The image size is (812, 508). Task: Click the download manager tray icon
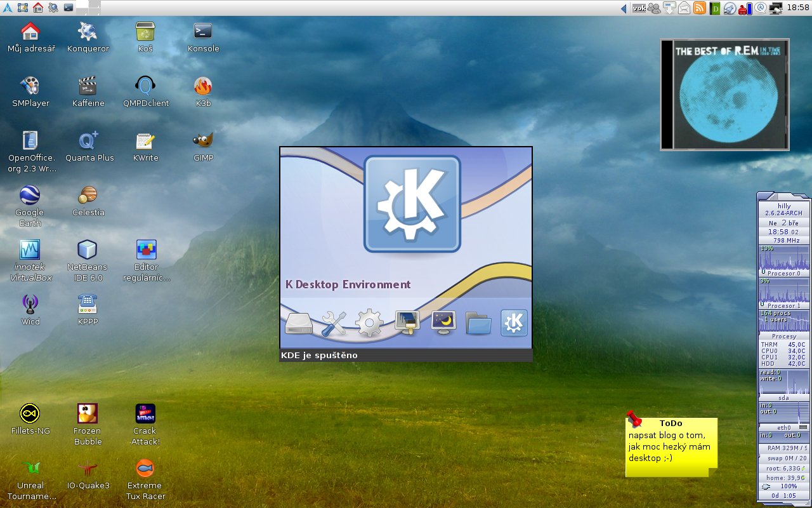pyautogui.click(x=669, y=8)
